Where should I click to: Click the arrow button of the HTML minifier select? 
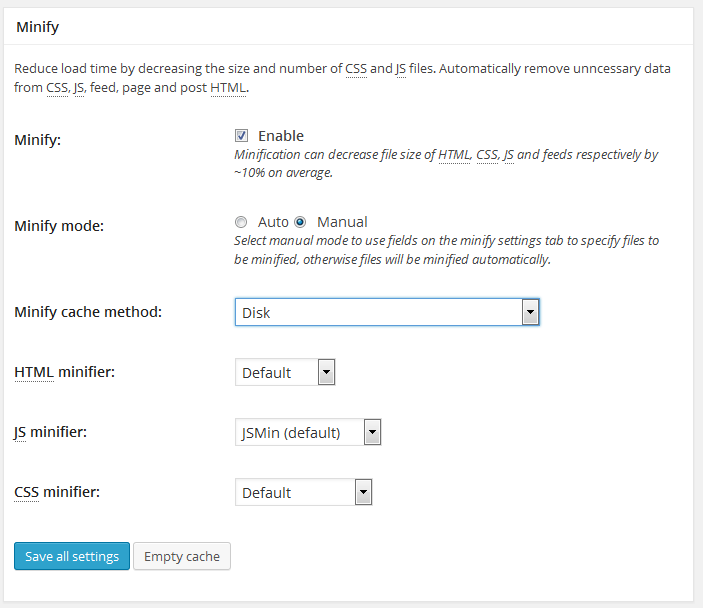pos(326,373)
